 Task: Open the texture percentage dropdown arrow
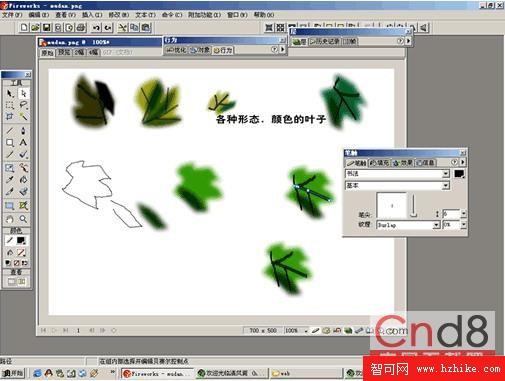tap(463, 225)
